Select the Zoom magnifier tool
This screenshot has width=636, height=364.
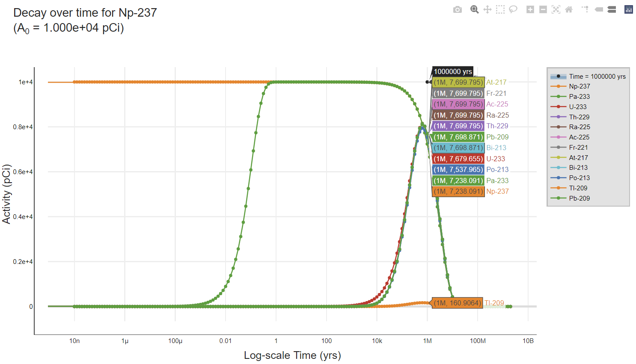point(474,9)
